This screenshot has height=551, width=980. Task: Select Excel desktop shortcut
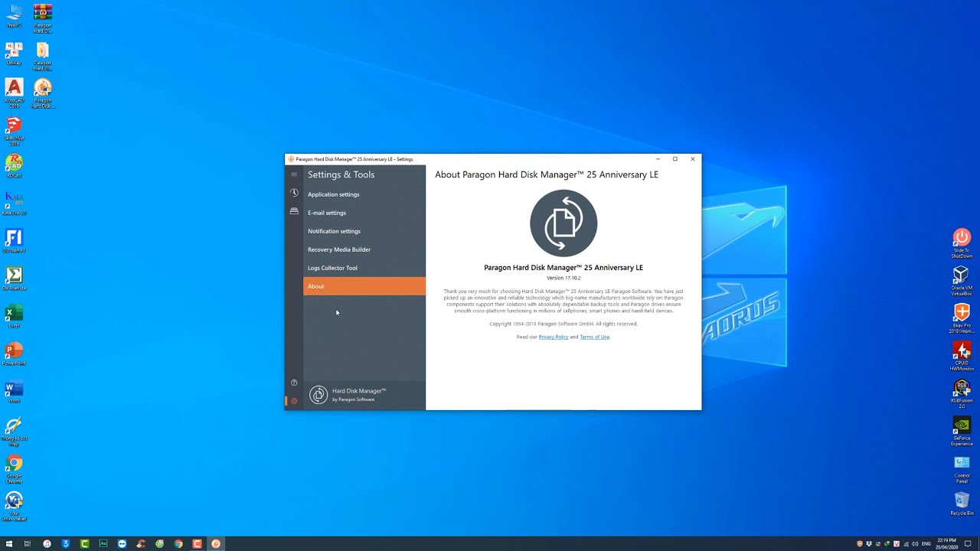[x=14, y=315]
